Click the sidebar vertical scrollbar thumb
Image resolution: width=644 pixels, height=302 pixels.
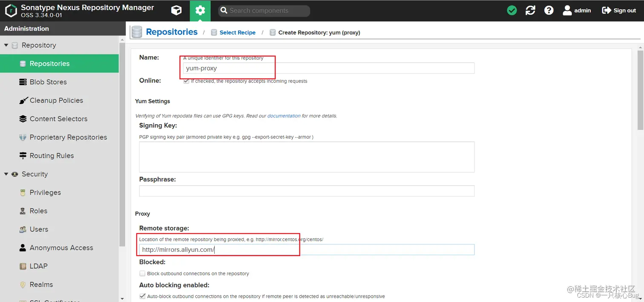coord(123,145)
